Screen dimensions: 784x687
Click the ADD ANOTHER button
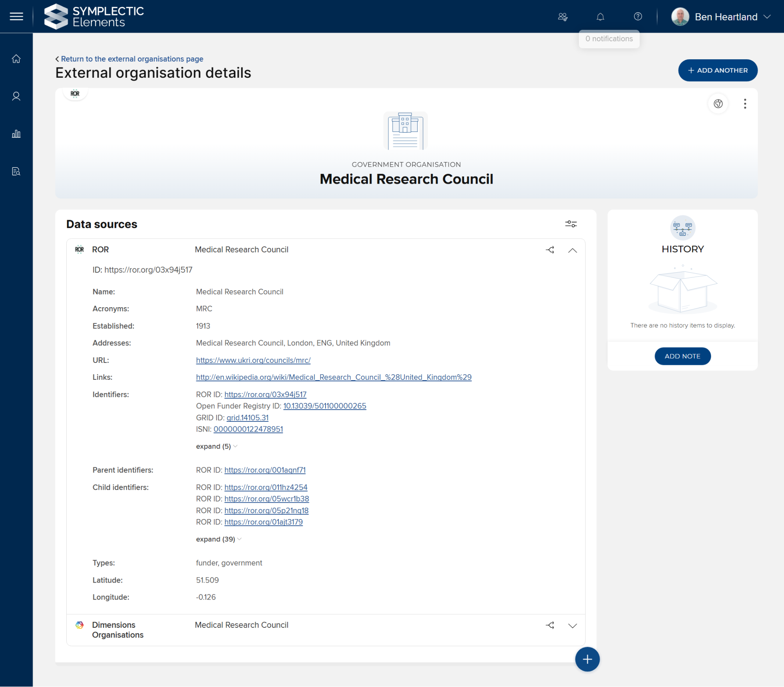tap(717, 70)
